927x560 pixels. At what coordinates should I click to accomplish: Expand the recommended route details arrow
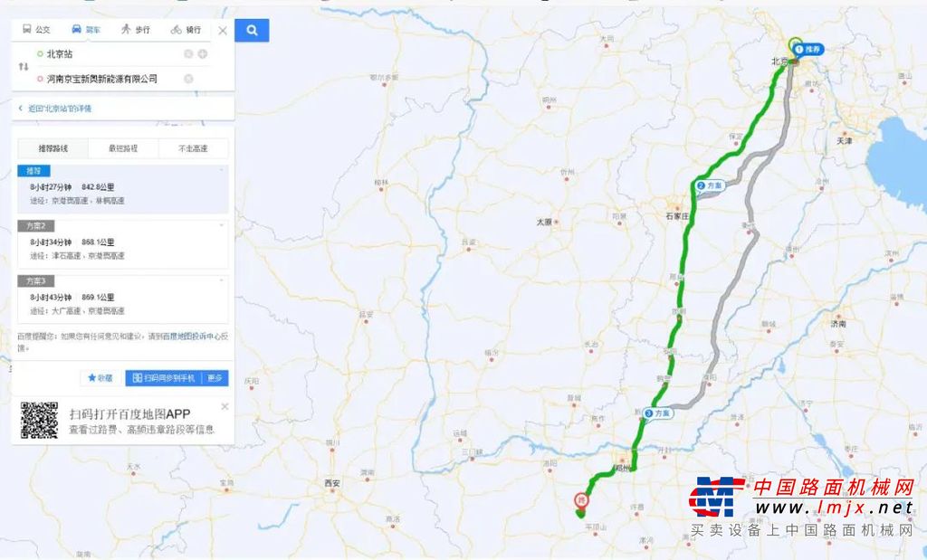tap(223, 170)
